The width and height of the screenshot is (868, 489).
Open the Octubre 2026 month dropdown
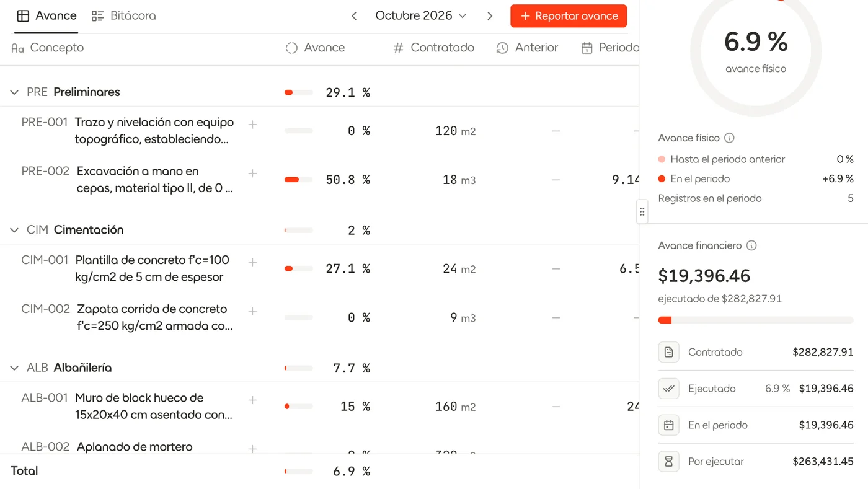pyautogui.click(x=421, y=16)
